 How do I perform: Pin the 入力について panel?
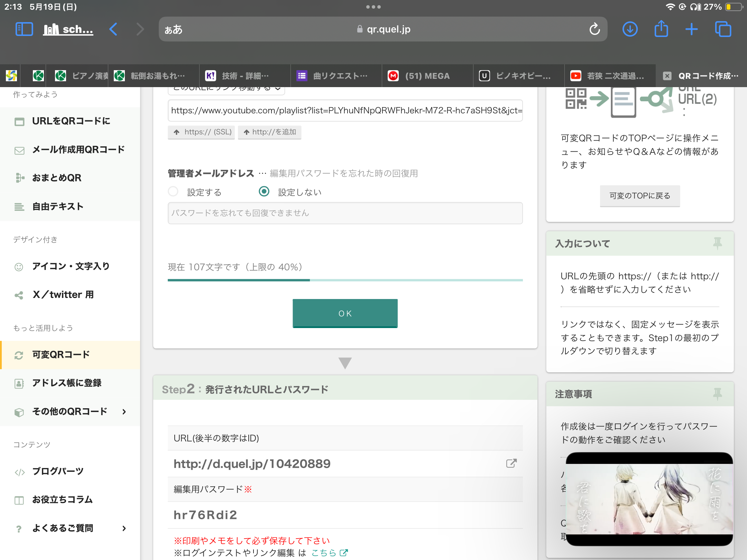(717, 243)
